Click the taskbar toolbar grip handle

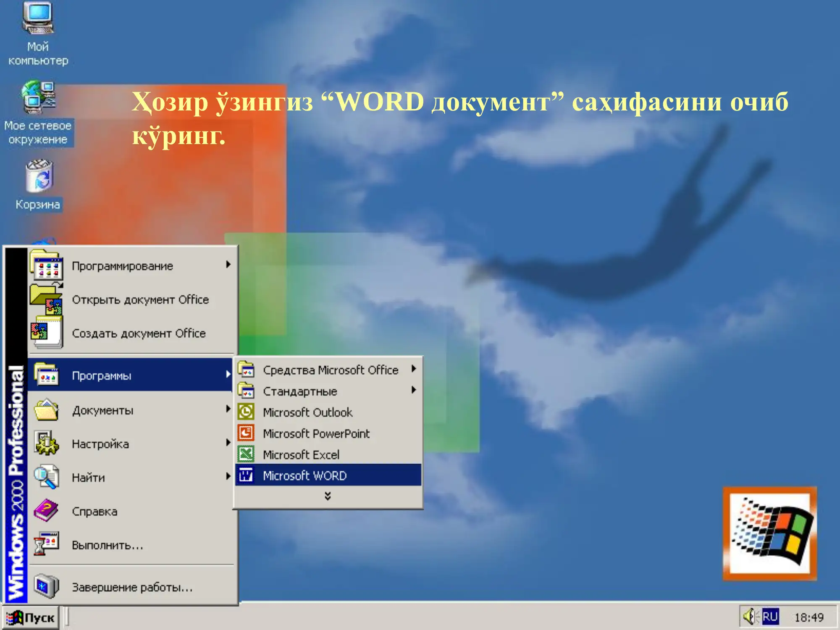67,617
